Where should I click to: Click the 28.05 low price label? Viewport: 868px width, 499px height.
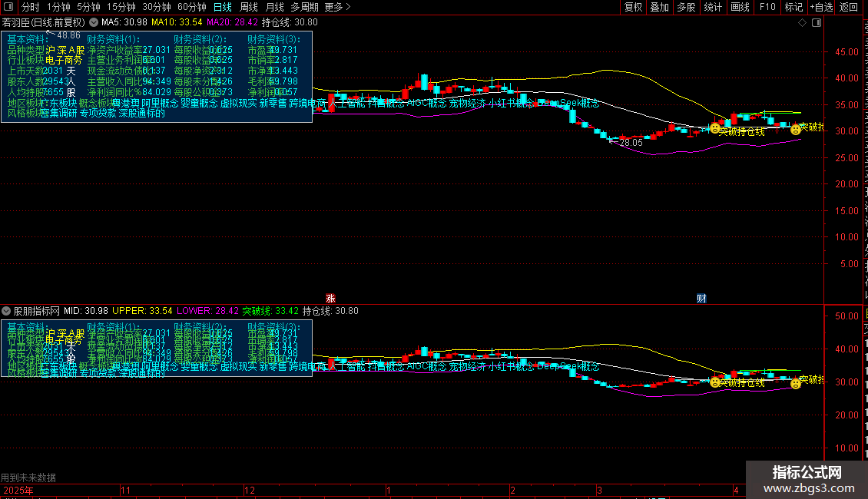pyautogui.click(x=631, y=143)
